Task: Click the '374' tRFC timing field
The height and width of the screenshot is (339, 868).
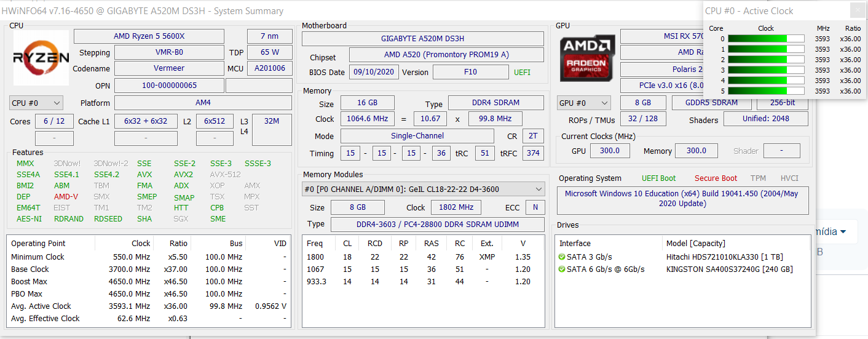Action: coord(533,153)
